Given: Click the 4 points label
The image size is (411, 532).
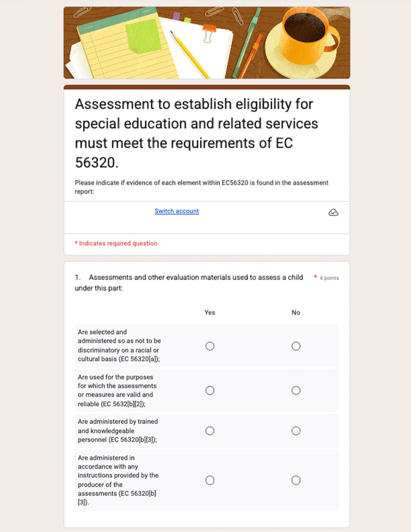Looking at the screenshot, I should [329, 278].
